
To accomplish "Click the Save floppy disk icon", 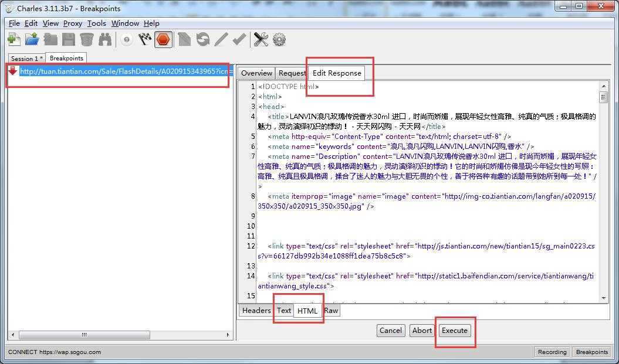I will tap(69, 39).
